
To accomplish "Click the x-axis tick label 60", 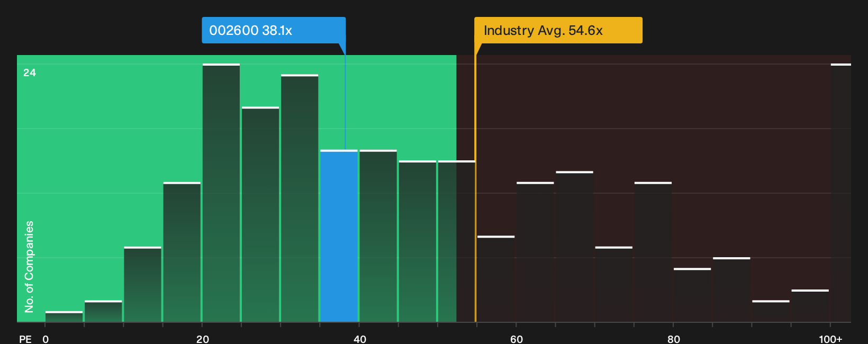I will click(517, 339).
